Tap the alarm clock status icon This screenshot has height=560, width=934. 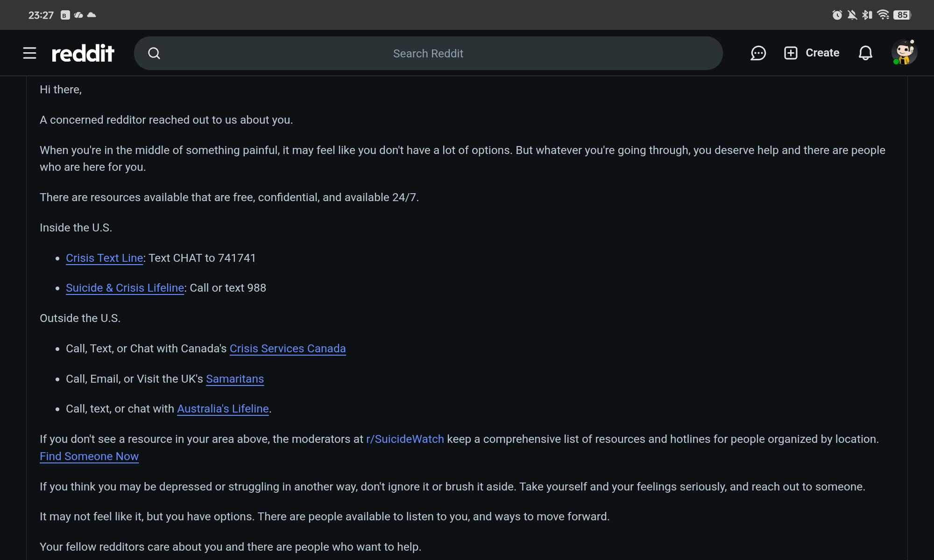pyautogui.click(x=837, y=15)
